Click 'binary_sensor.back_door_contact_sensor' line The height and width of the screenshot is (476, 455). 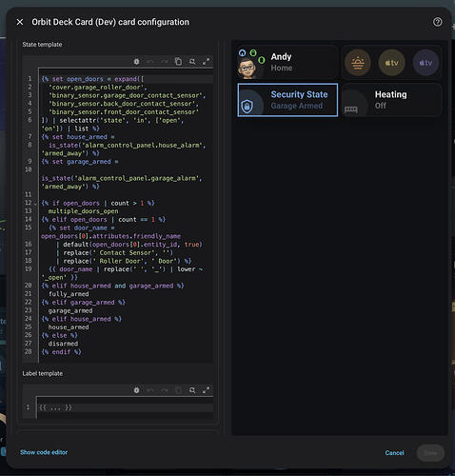click(124, 104)
